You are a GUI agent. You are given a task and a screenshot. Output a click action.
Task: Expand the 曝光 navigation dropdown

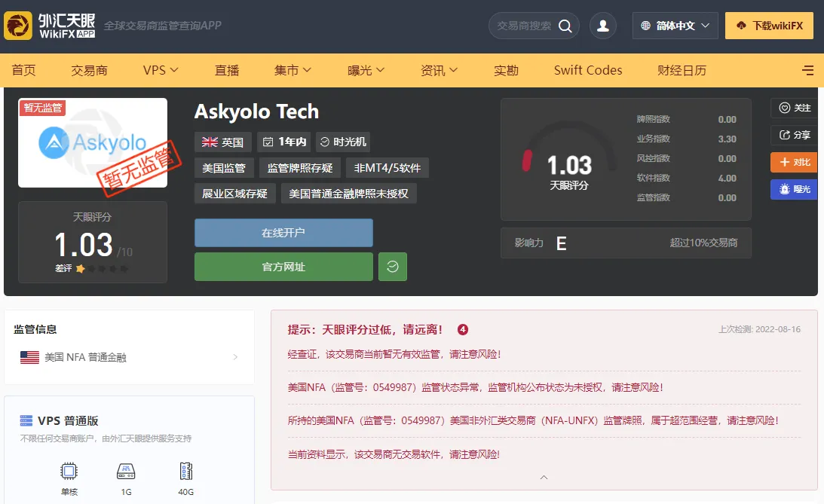366,70
